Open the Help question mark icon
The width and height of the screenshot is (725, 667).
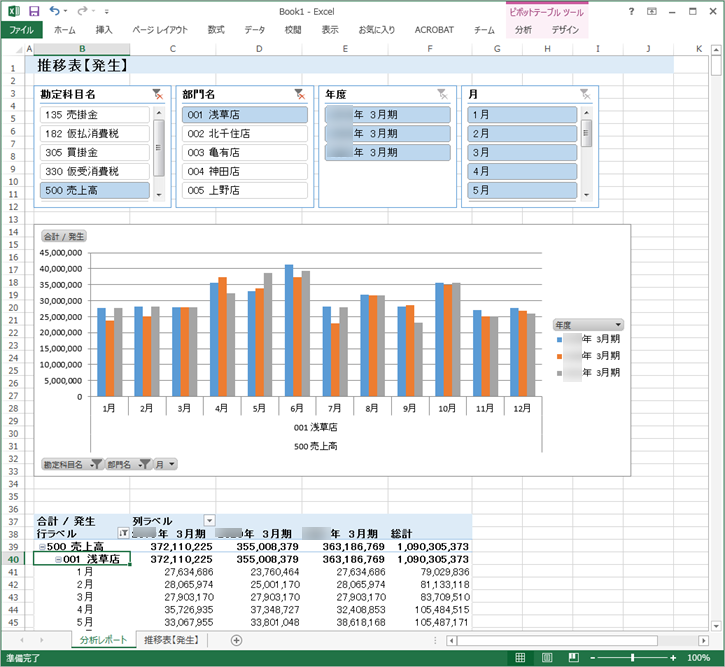coord(631,12)
